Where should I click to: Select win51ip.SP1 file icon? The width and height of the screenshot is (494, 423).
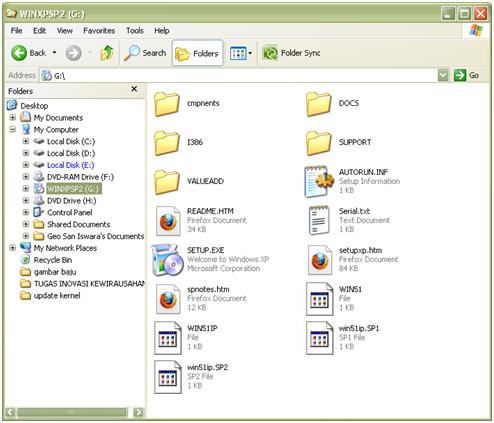[319, 338]
